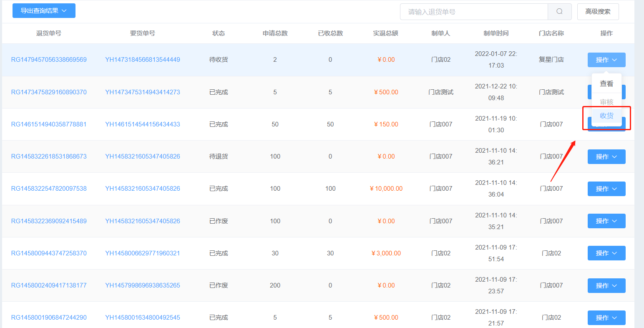Open 操作 dropdown for the ¥10,000.00 order
Viewport: 644px width, 328px height.
[606, 189]
